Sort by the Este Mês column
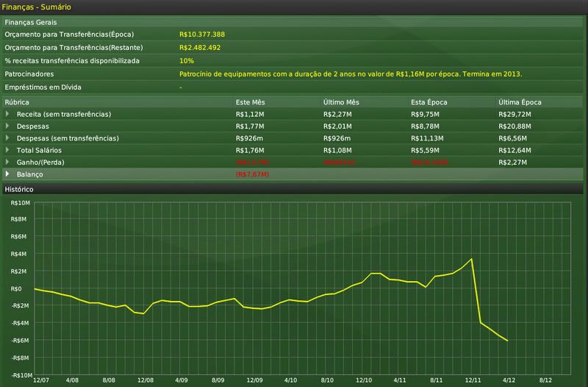The width and height of the screenshot is (588, 387). (x=250, y=102)
